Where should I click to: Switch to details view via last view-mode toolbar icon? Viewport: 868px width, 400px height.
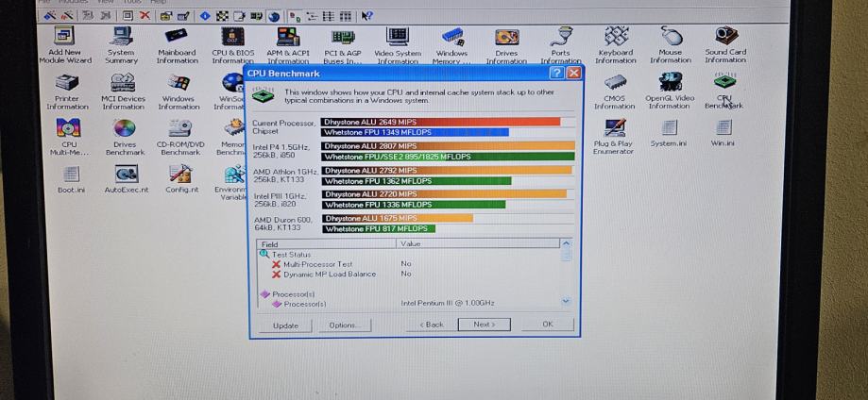[x=346, y=16]
